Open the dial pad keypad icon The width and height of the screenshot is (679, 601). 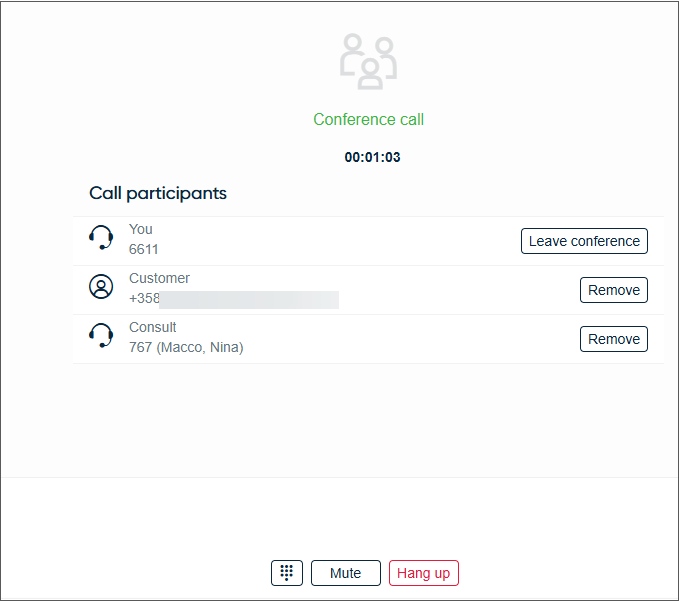pyautogui.click(x=287, y=573)
